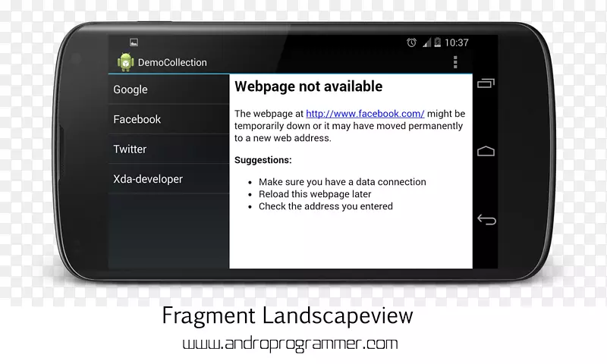The height and width of the screenshot is (364, 607).
Task: Tap the recent apps navigation button
Action: coord(486,83)
